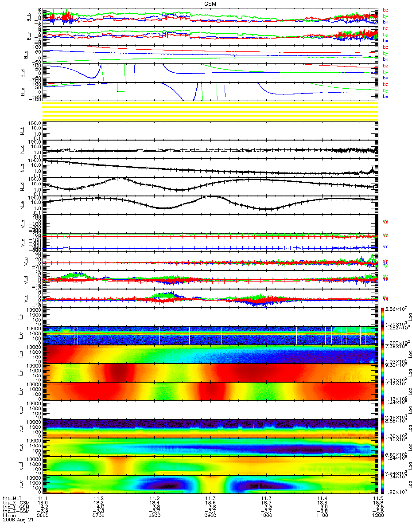Click the e_c electron spectrogram panel
This screenshot has height=532, width=412.
point(210,429)
